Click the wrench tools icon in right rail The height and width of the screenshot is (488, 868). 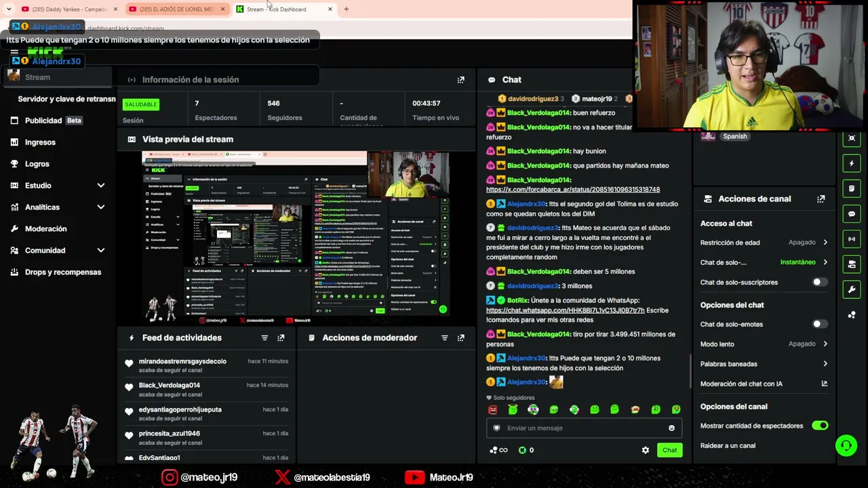pyautogui.click(x=852, y=289)
